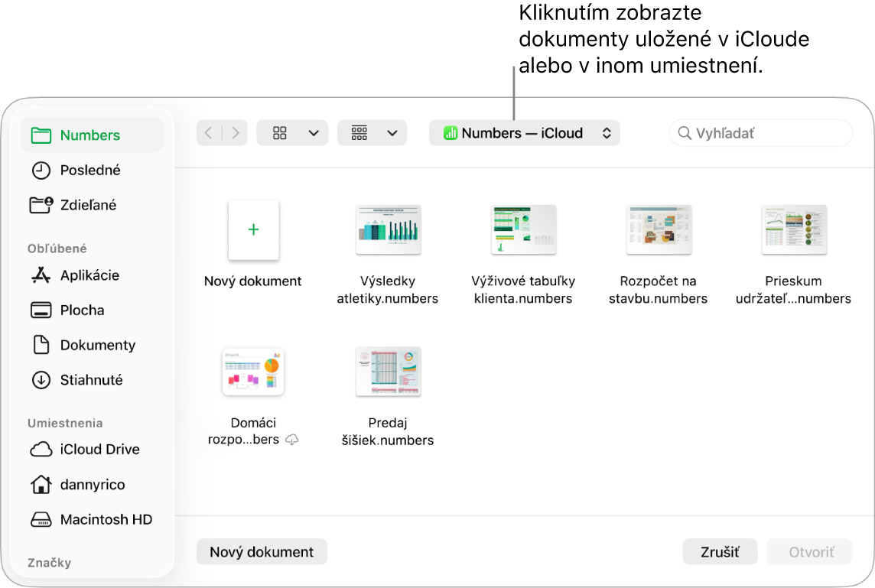Click the Rozpočet na stavbu.numbers file name
Image resolution: width=875 pixels, height=588 pixels.
point(659,290)
